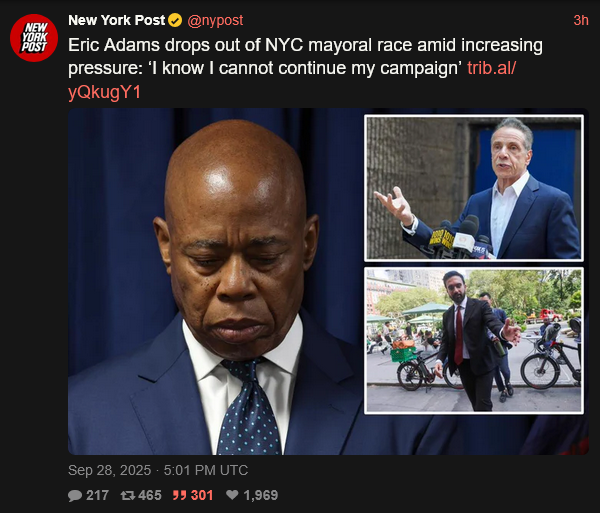This screenshot has height=513, width=600.
Task: Open inset photo of man near bicycles
Action: (474, 340)
